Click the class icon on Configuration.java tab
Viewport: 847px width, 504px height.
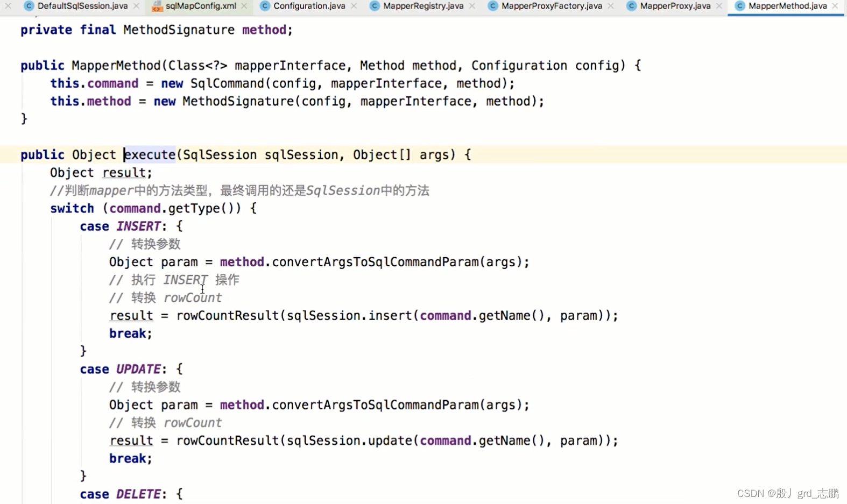coord(265,6)
